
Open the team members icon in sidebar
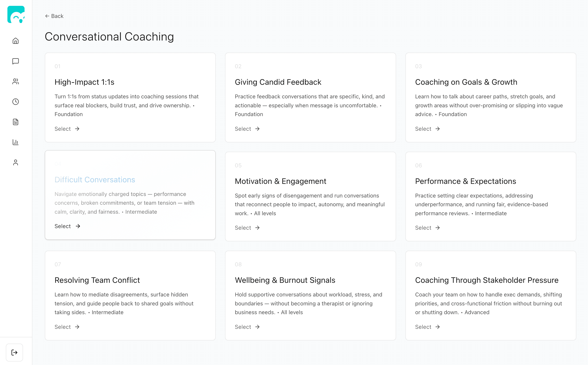click(16, 82)
